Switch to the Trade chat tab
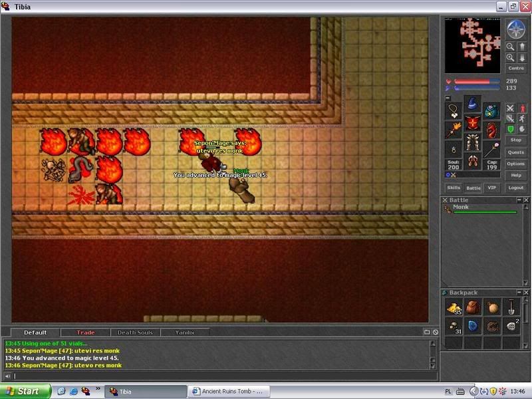532x399 pixels. (86, 332)
